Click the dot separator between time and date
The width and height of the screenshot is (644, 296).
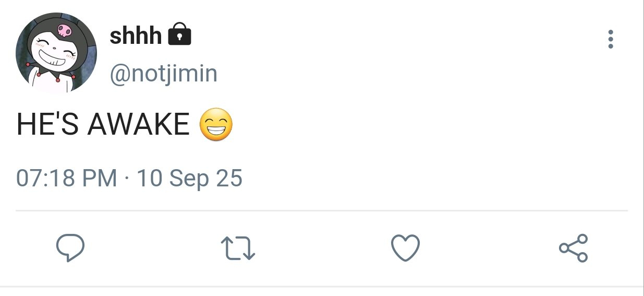pos(127,179)
